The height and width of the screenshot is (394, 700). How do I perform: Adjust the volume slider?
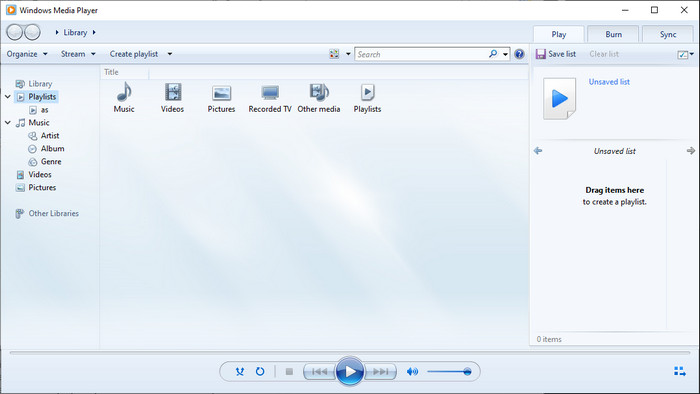pos(449,372)
